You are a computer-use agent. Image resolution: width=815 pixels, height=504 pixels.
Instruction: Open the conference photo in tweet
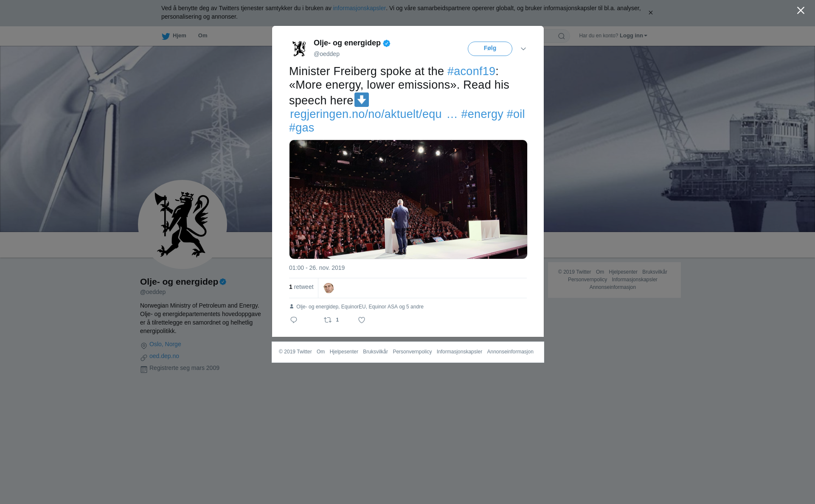tap(408, 199)
